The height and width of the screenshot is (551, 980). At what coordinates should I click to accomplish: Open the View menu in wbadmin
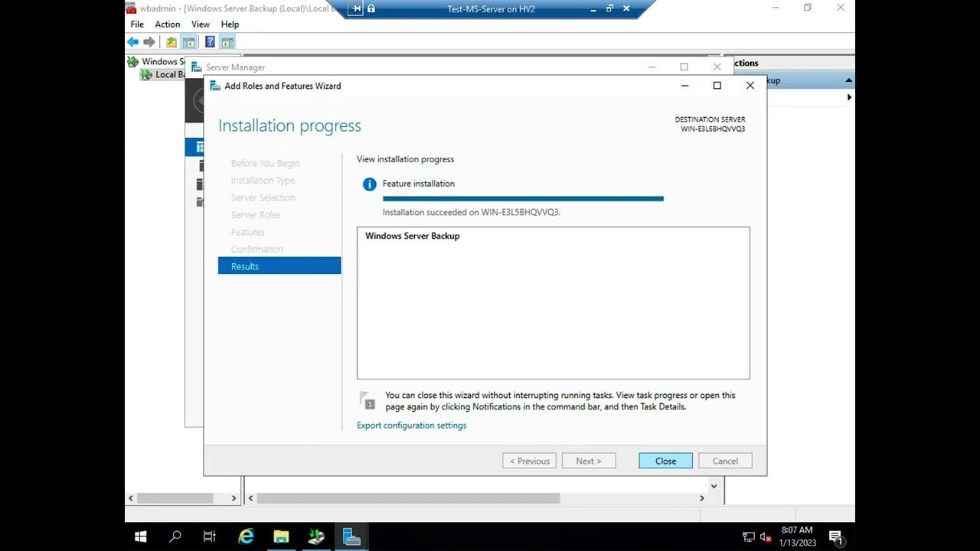click(x=201, y=24)
